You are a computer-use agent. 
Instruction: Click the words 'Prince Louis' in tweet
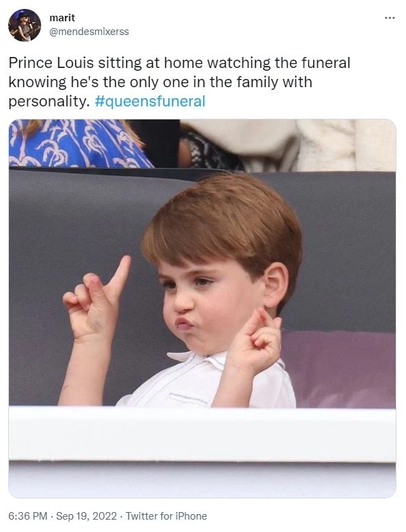pyautogui.click(x=51, y=63)
